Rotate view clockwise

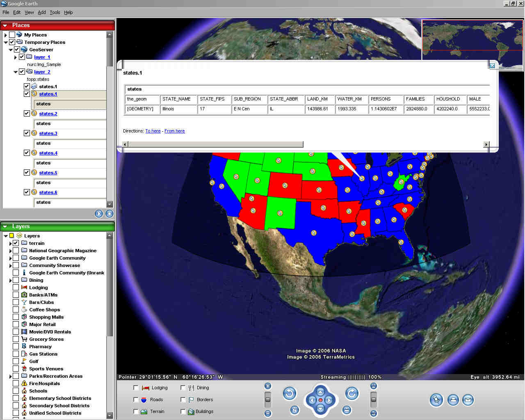(x=352, y=394)
